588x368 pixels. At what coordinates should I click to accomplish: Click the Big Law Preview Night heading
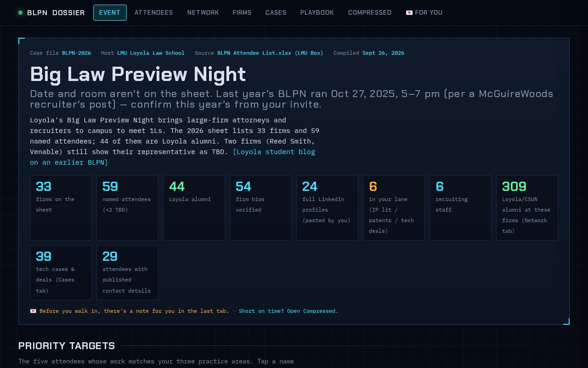tap(138, 74)
